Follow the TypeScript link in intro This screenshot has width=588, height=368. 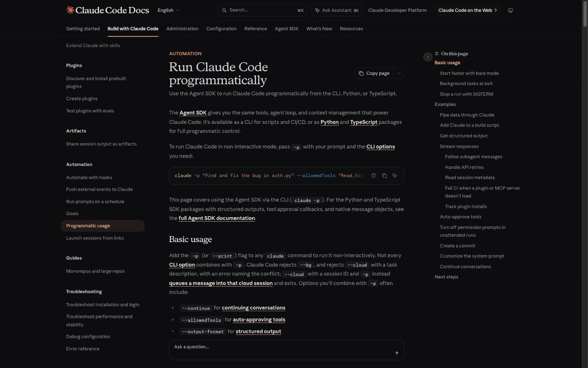click(364, 122)
